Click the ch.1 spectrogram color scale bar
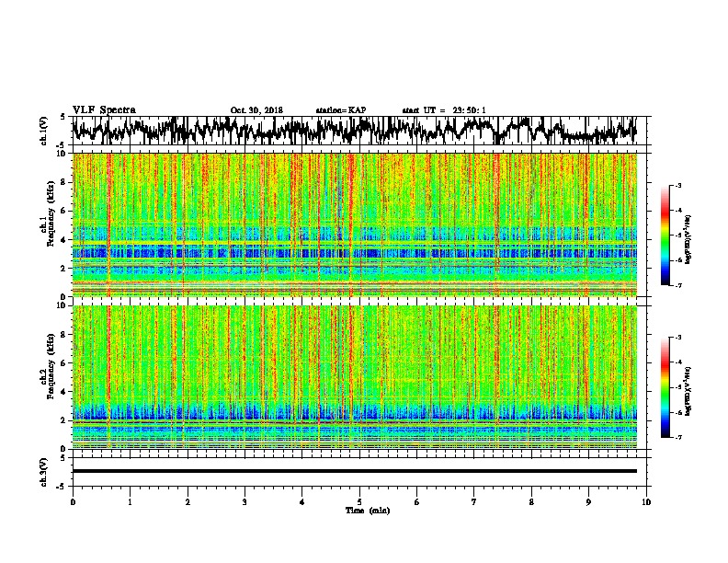Image resolution: width=728 pixels, height=563 pixels. coord(665,236)
